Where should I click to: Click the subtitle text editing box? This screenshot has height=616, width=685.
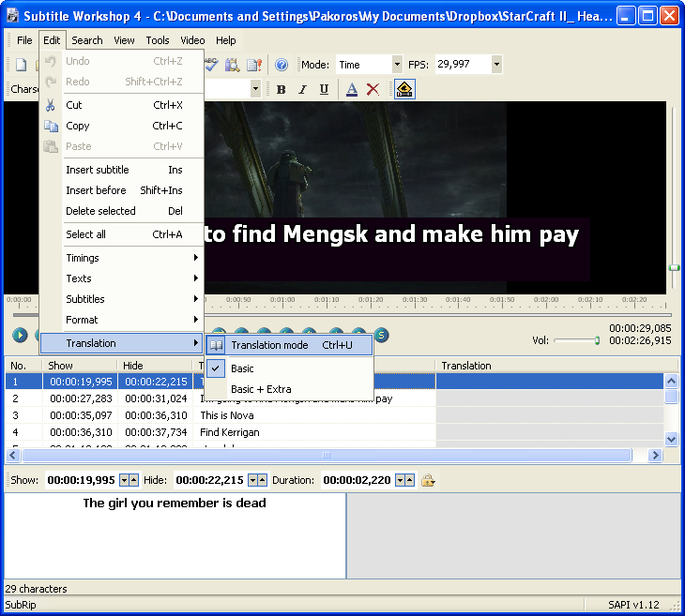pos(175,535)
